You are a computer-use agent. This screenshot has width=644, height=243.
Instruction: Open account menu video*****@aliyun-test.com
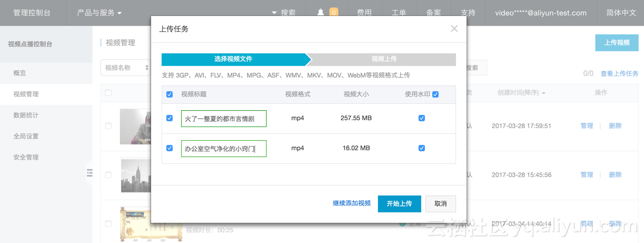pyautogui.click(x=541, y=13)
